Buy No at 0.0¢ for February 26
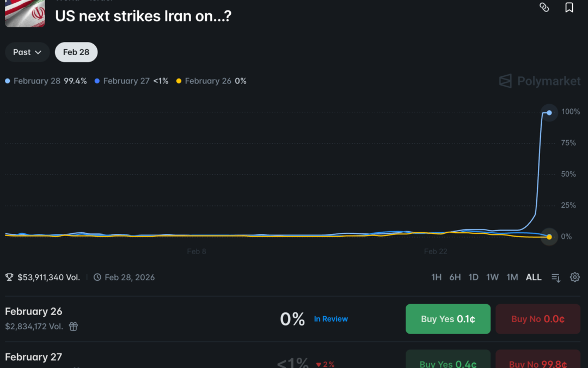The image size is (588, 368). click(537, 319)
